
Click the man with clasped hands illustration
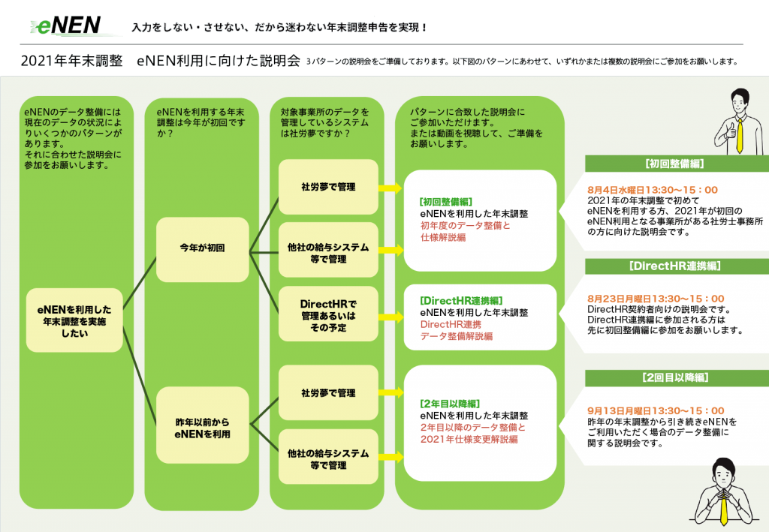tap(725, 492)
